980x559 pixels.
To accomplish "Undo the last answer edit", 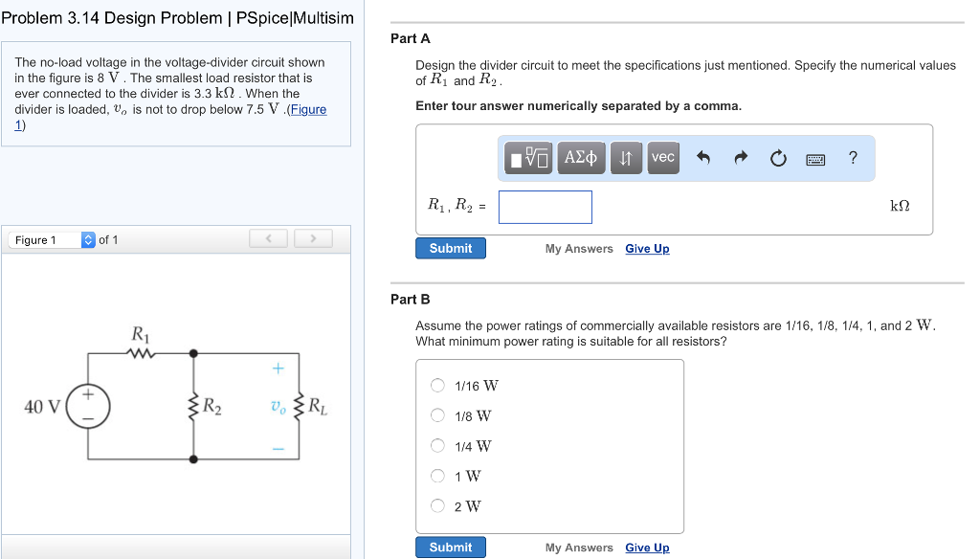I will pos(702,158).
